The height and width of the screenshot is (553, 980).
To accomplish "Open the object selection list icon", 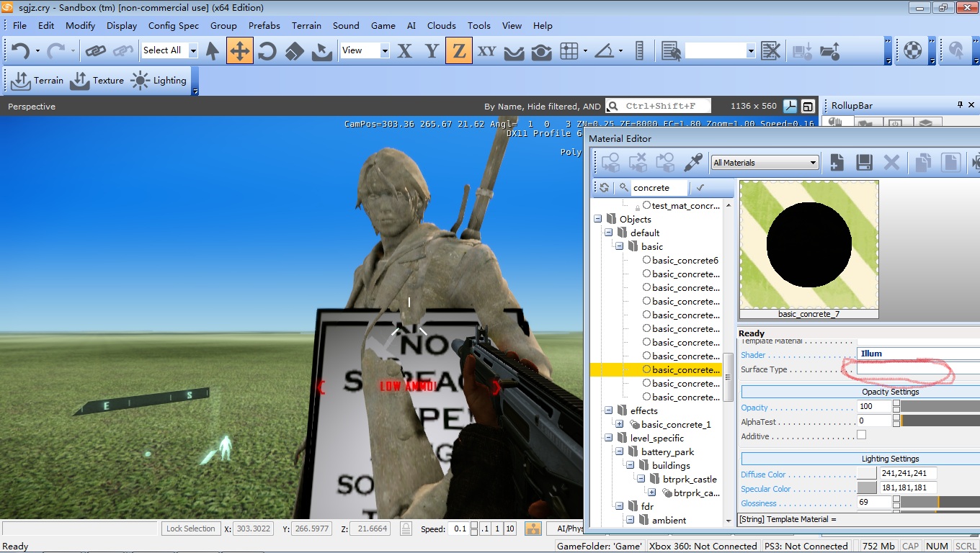I will (671, 50).
